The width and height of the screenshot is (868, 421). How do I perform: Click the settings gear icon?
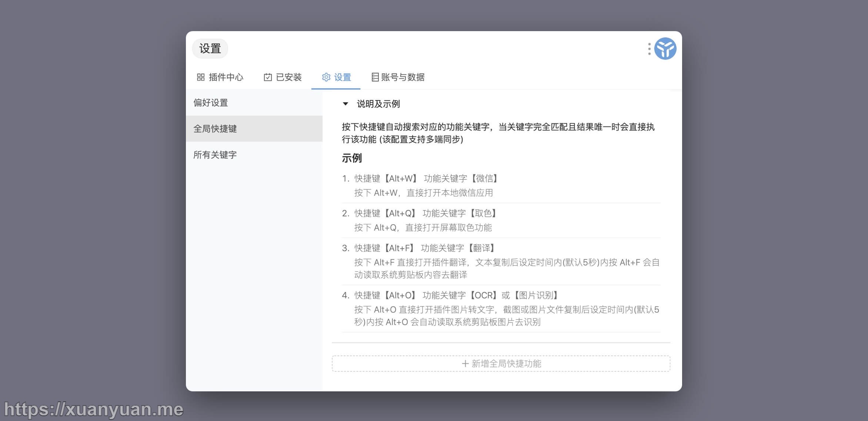[x=326, y=77]
